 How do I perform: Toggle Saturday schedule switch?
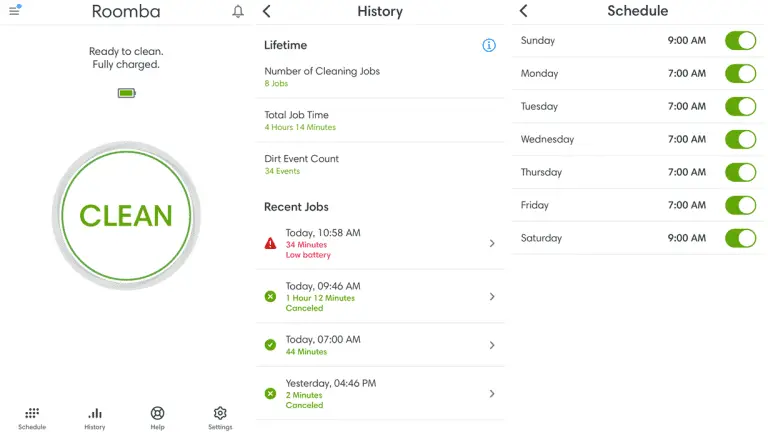(741, 238)
